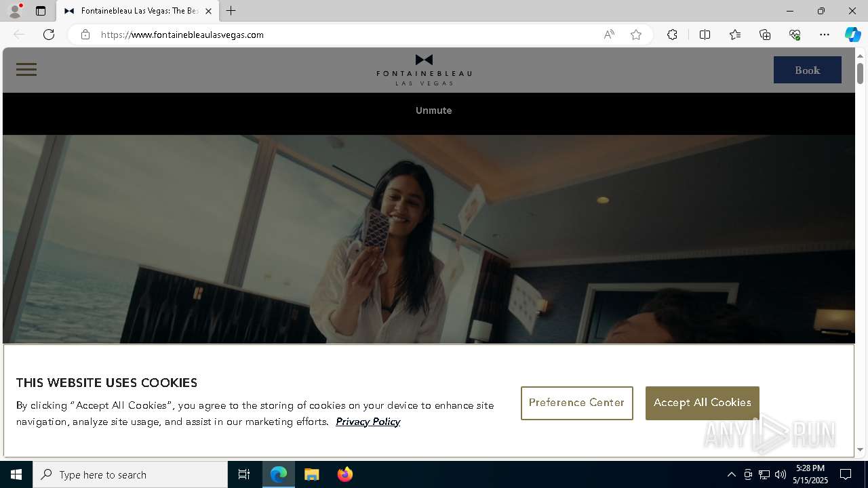Click the Fontainebleau Las Vegas logo
This screenshot has height=488, width=868.
click(x=424, y=70)
